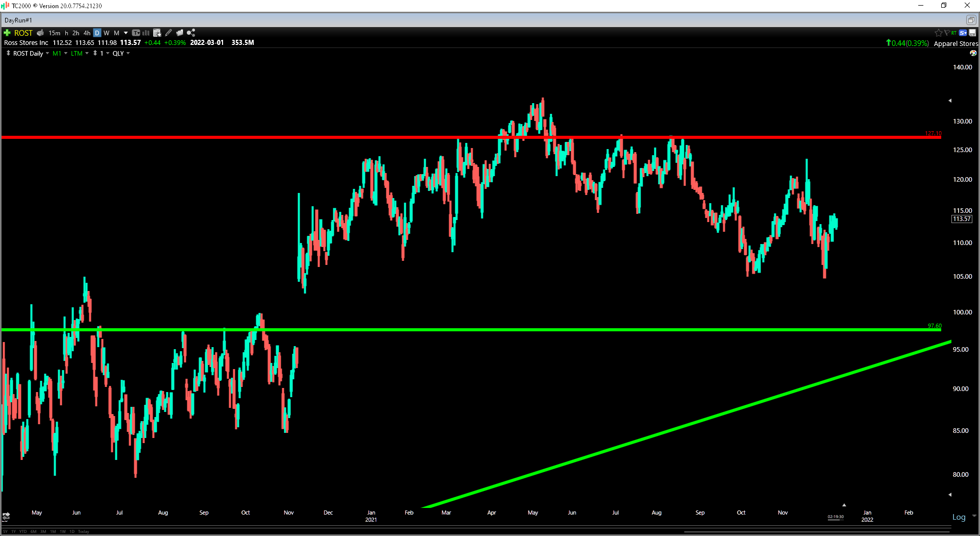Click the 1Y range button
Screen dimensions: 980x536
tap(13, 531)
